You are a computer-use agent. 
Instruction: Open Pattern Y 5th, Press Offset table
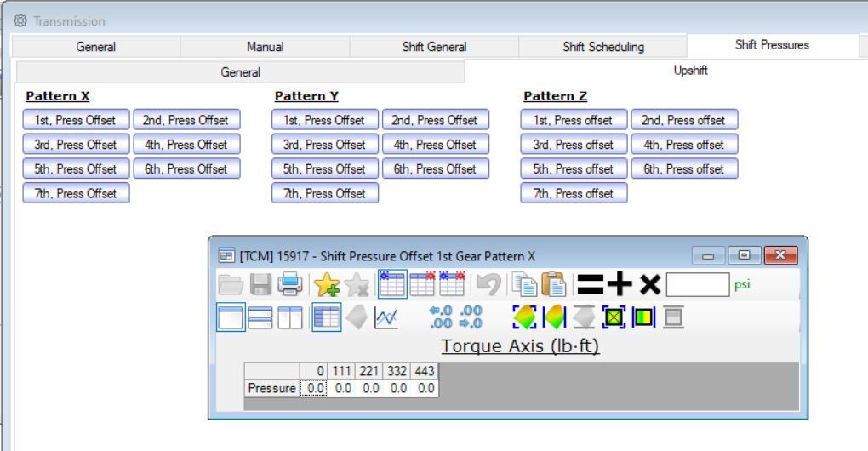[x=323, y=168]
